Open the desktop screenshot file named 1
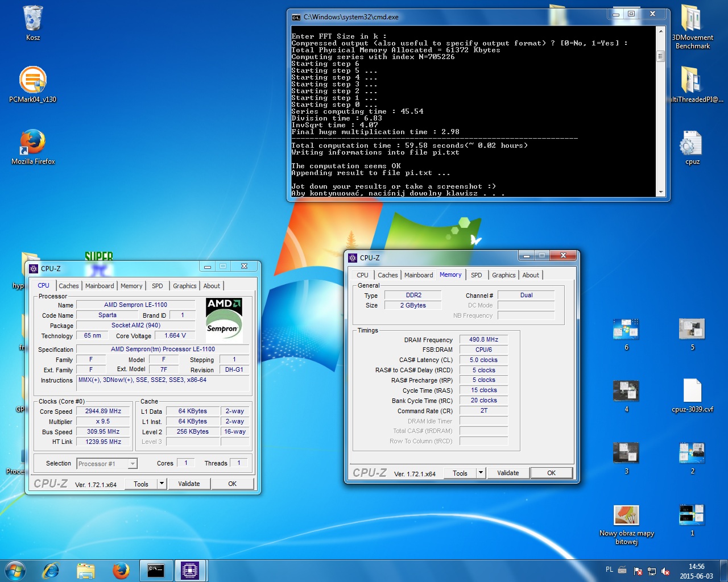The height and width of the screenshot is (582, 728). coord(692,519)
